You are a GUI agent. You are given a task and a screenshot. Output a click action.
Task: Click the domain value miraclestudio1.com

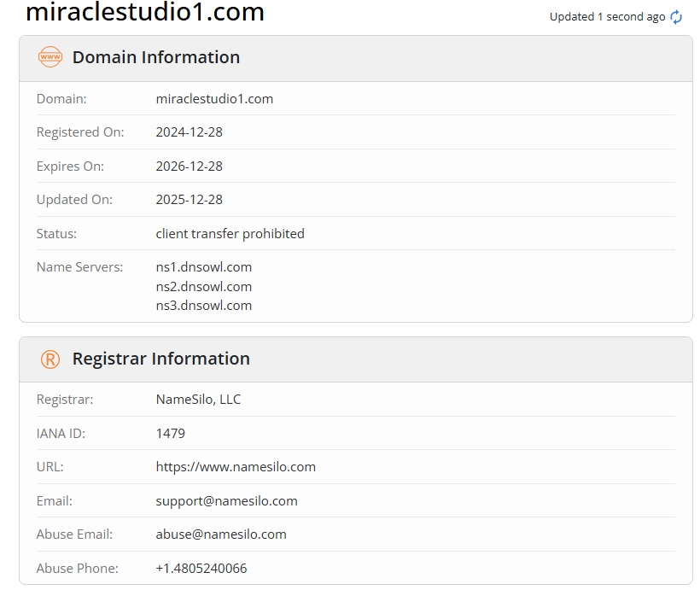point(214,99)
